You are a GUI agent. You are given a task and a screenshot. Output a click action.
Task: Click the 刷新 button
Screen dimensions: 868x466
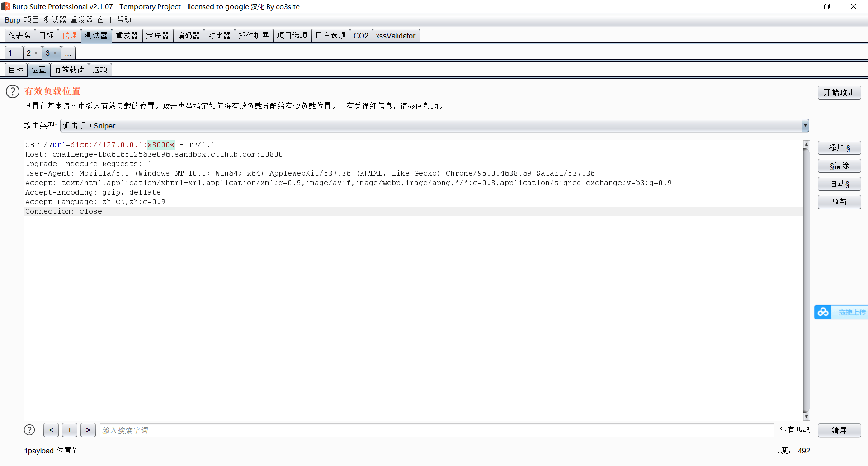[x=839, y=202]
